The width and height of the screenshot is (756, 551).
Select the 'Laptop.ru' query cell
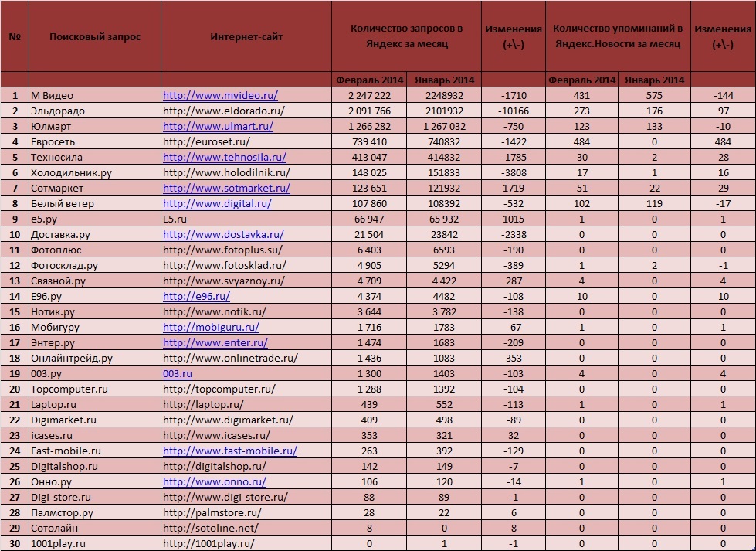tap(95, 404)
